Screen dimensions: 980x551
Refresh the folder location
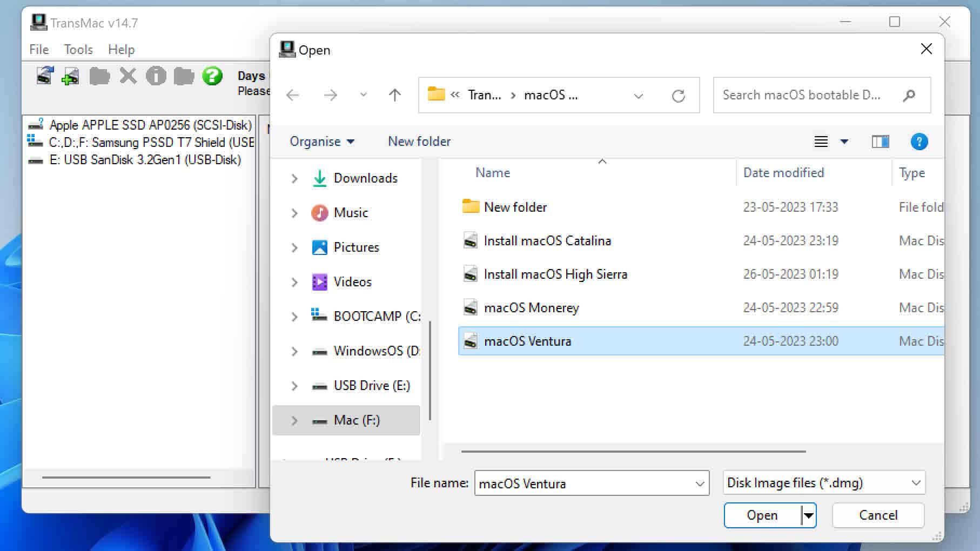[x=679, y=96]
